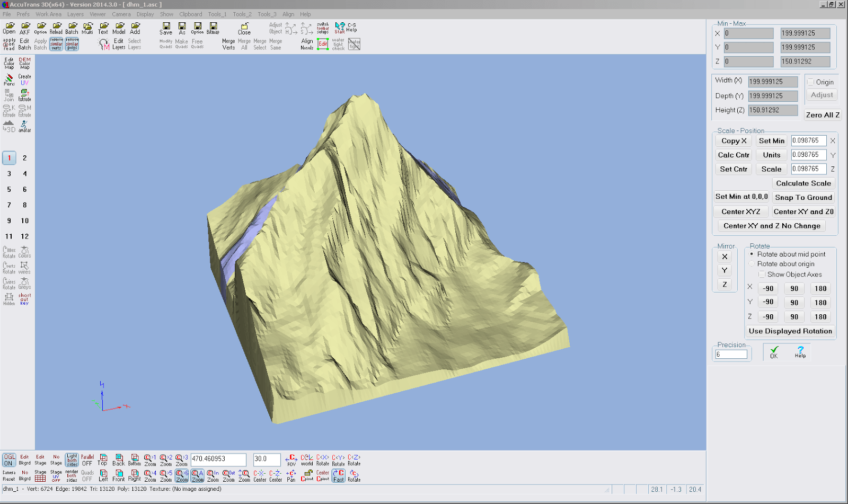
Task: Activate the Extrude tool
Action: click(24, 95)
